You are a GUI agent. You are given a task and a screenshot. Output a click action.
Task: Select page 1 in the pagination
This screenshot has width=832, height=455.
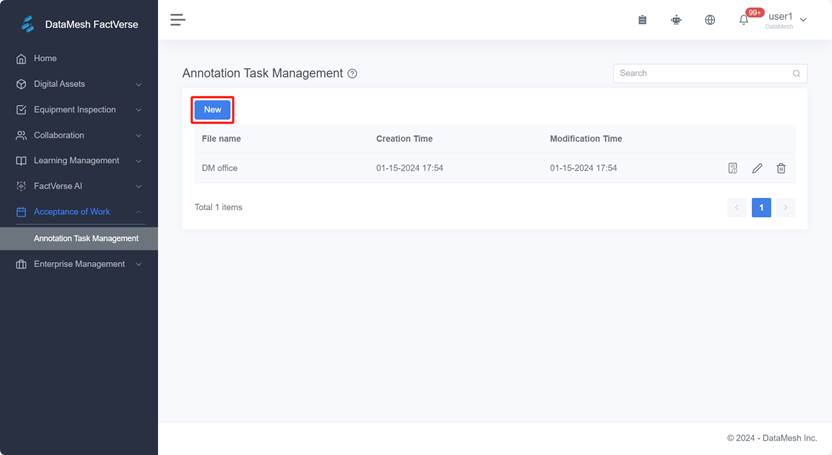pos(761,208)
